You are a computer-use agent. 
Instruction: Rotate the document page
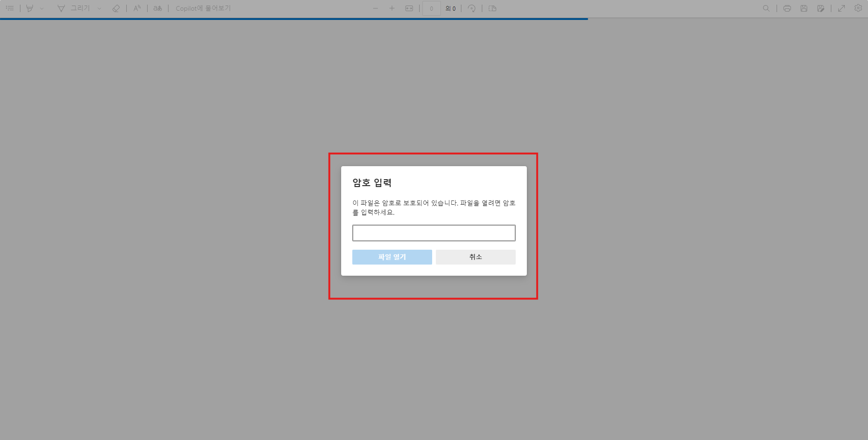[x=472, y=8]
